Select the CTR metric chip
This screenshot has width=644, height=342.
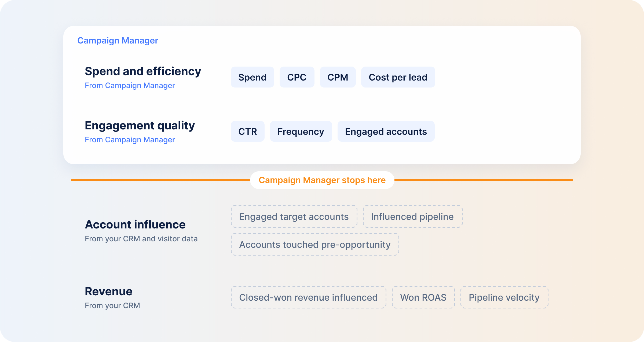point(248,131)
